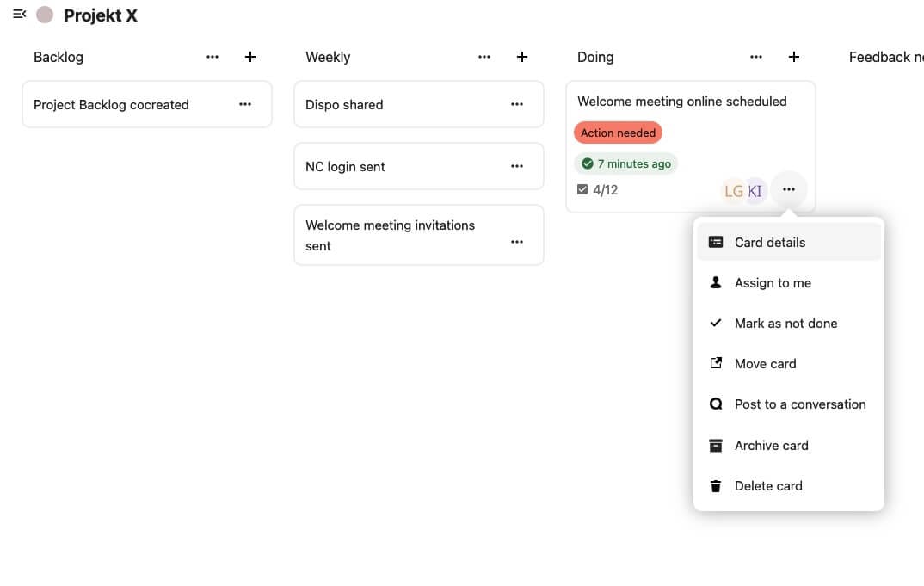Click the person icon next to Assign to me
Image resolution: width=924 pixels, height=586 pixels.
tap(716, 282)
